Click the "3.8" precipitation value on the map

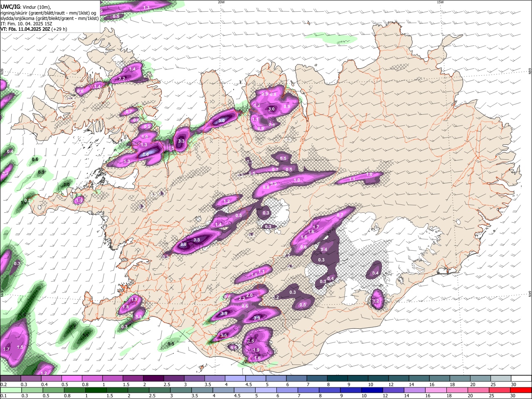coord(183,244)
